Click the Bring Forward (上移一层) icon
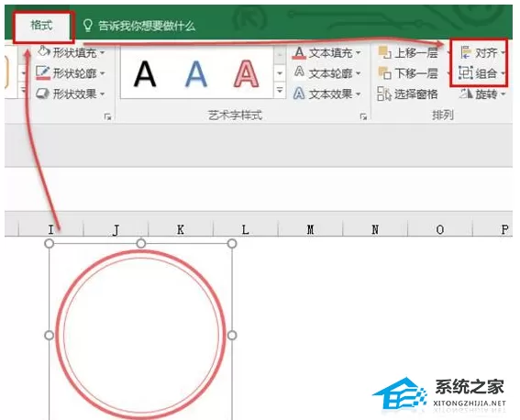This screenshot has width=520, height=420. 384,52
